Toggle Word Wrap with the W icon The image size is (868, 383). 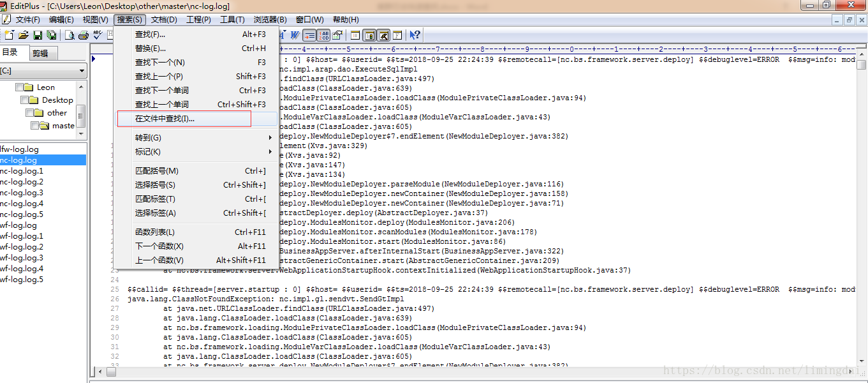pyautogui.click(x=295, y=35)
